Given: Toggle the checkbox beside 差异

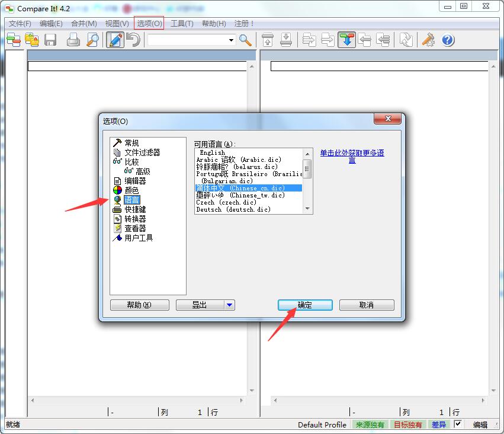Looking at the screenshot, I should (459, 425).
